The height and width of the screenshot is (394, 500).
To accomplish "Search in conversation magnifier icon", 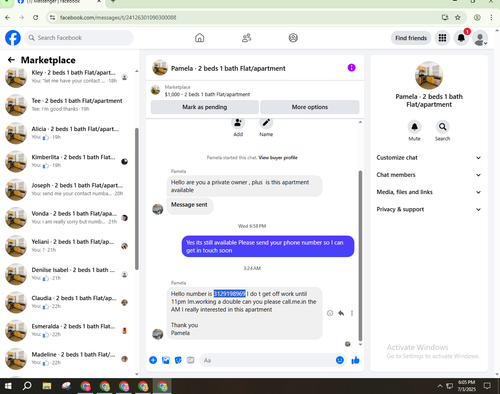I will tap(442, 127).
